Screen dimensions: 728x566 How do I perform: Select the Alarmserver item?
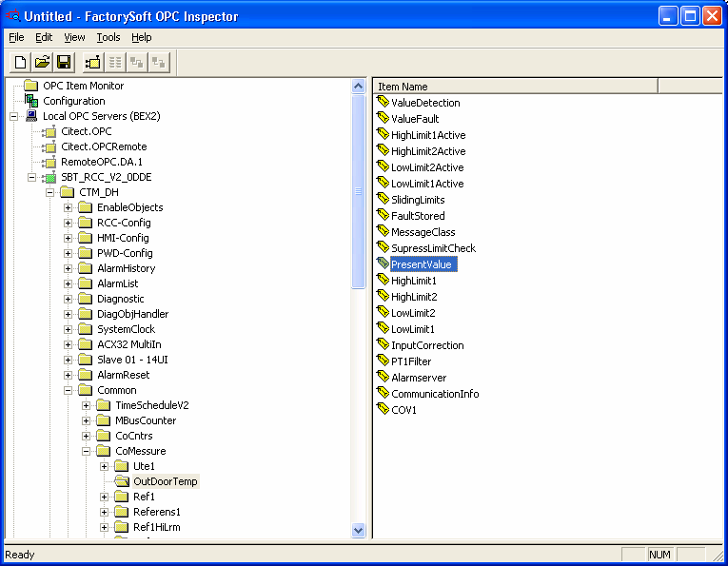[x=419, y=378]
